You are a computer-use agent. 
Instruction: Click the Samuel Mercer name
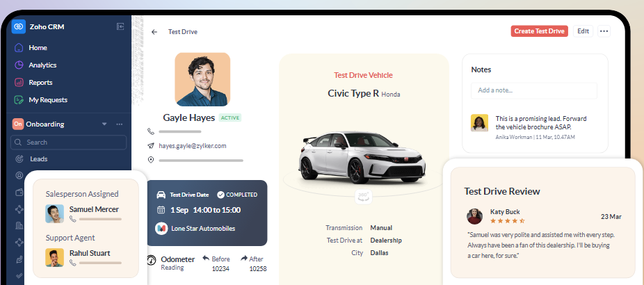click(94, 209)
